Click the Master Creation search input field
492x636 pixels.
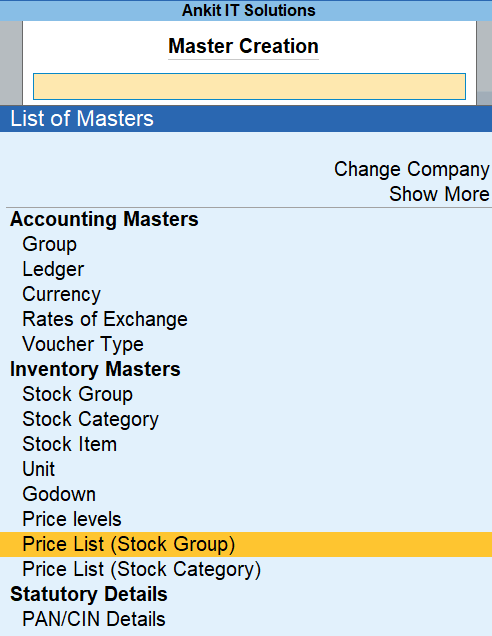[249, 86]
